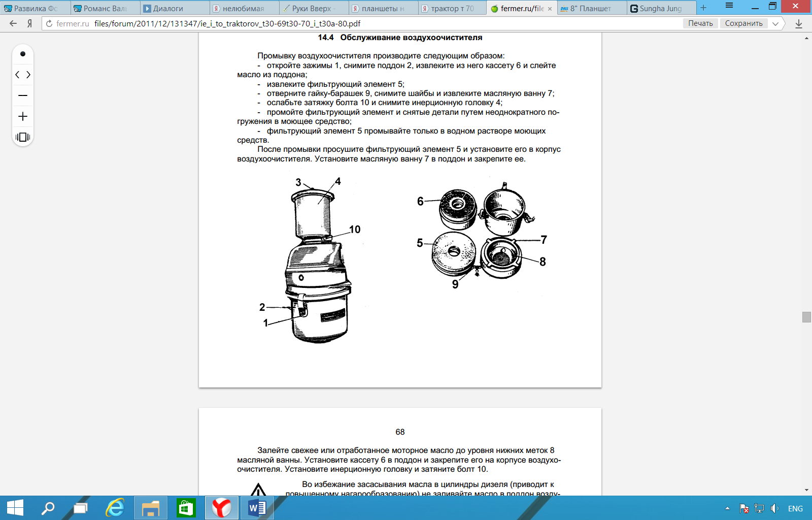Switch to the Руки Вверх tab
Screen dimensions: 812x520
point(314,8)
